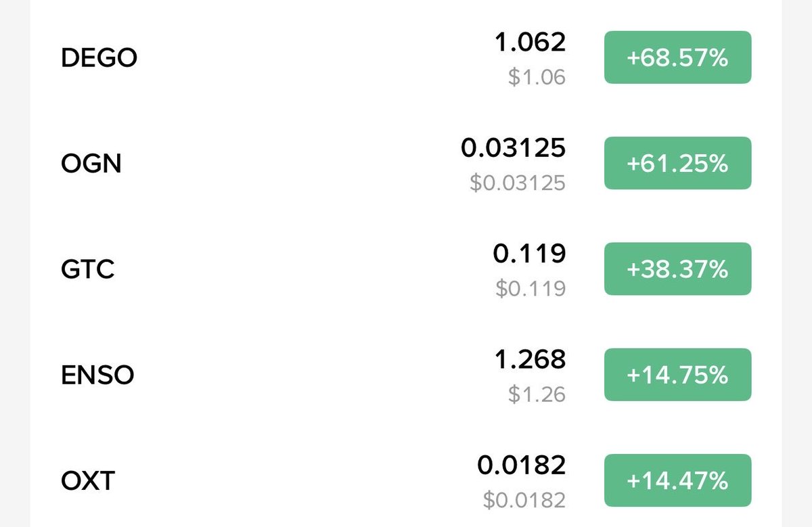Tap GTC's bold 0.119 price
This screenshot has height=527, width=812.
click(529, 254)
